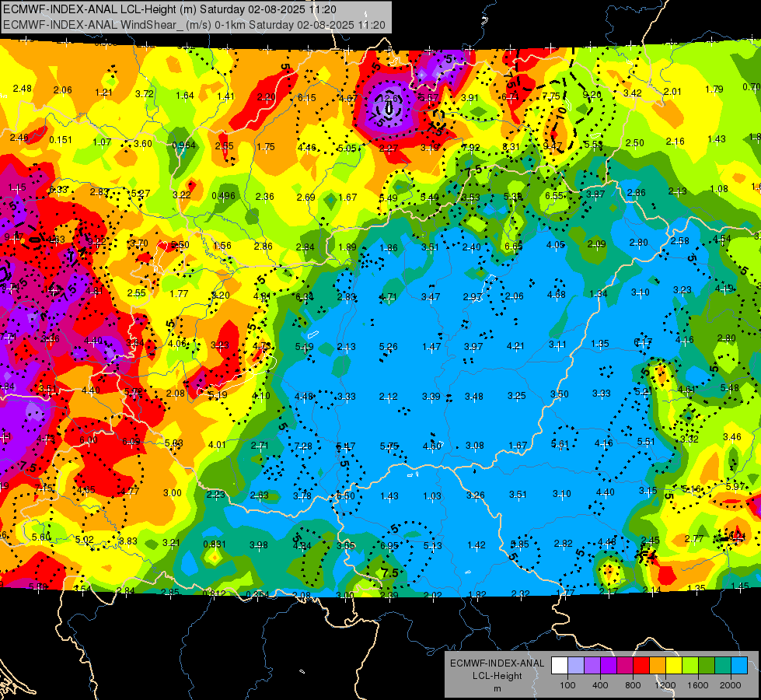Select the orange legend swatch above 1200
761x700 pixels.
pyautogui.click(x=657, y=666)
